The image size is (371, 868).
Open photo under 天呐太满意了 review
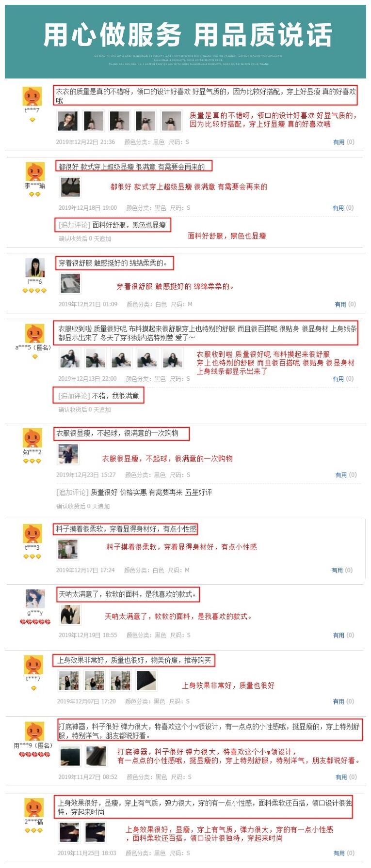(x=70, y=615)
